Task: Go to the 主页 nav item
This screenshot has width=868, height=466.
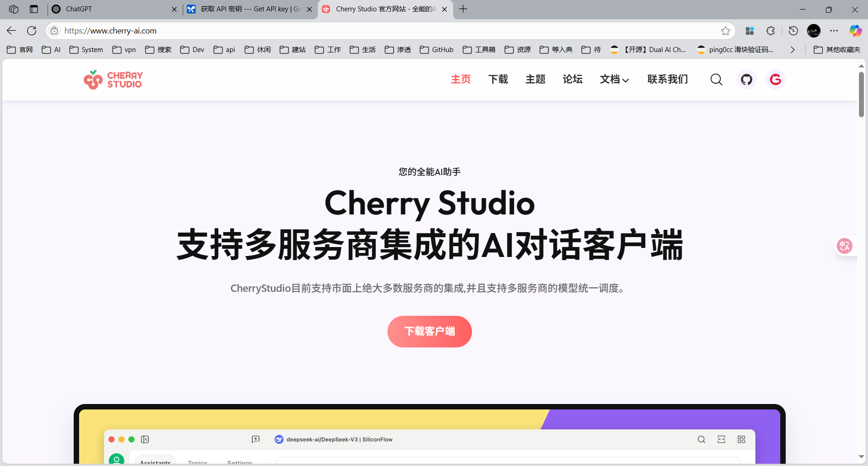Action: pyautogui.click(x=461, y=80)
